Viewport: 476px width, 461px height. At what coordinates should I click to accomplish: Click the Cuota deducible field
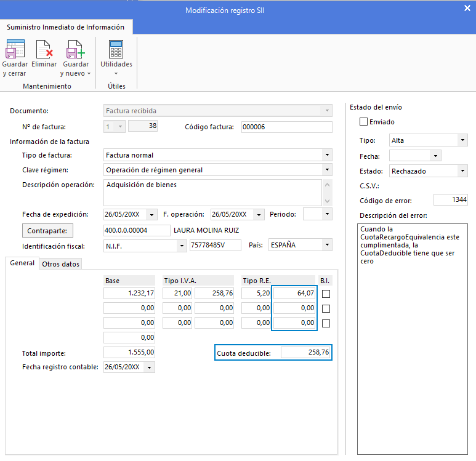[x=305, y=352]
